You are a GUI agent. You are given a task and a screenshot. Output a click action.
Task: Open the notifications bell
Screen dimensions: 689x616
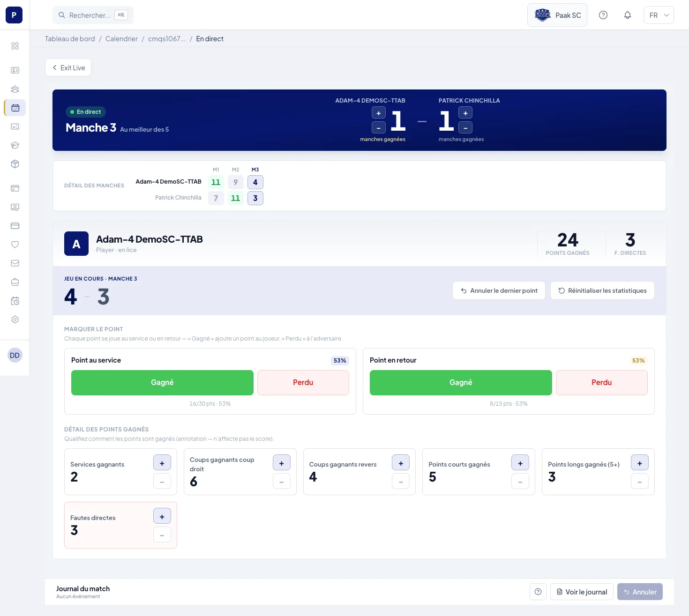(x=628, y=15)
